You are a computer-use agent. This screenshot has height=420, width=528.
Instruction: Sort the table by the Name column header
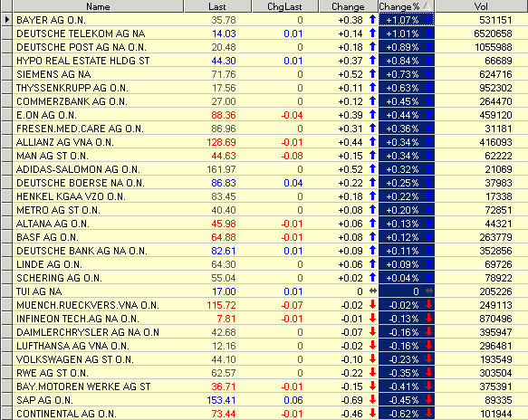98,6
